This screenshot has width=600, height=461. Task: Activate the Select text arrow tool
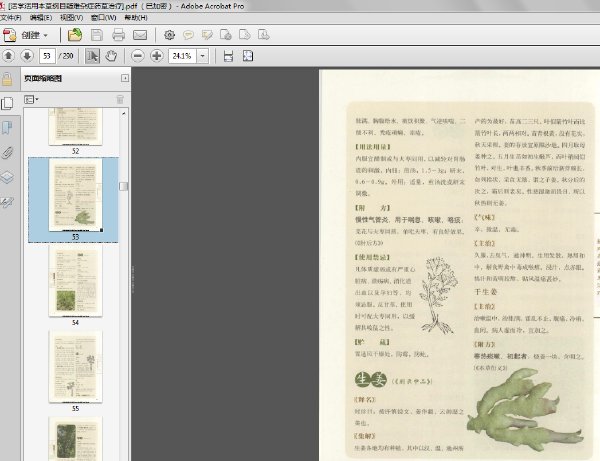(92, 56)
